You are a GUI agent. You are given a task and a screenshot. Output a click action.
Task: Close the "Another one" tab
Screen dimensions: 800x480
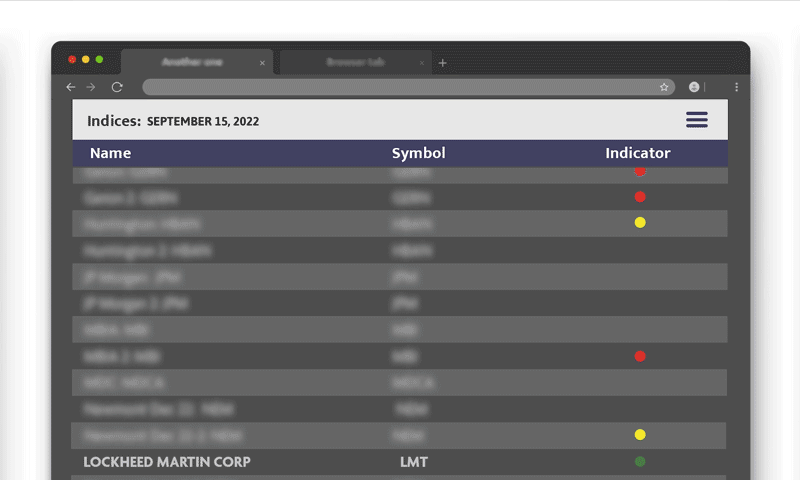click(263, 63)
